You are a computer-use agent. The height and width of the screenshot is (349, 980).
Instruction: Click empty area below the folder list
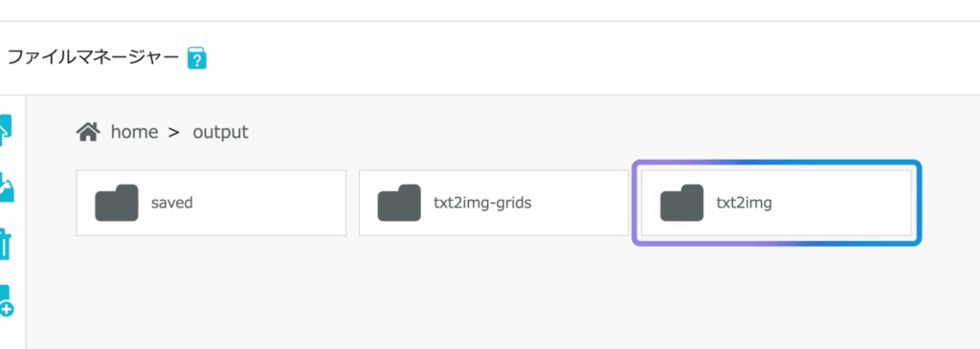tap(494, 294)
